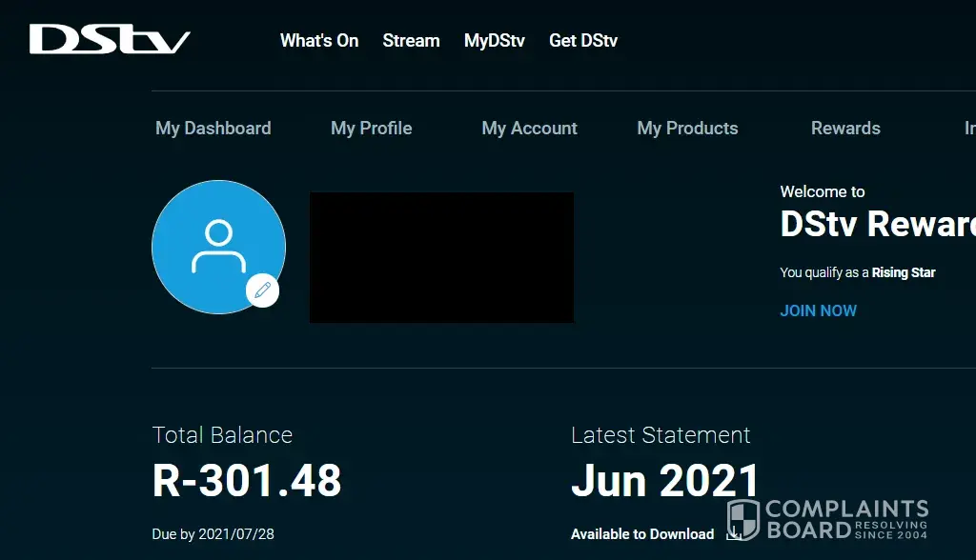Switch to the My Dashboard tab
Viewport: 976px width, 560px height.
coord(213,129)
